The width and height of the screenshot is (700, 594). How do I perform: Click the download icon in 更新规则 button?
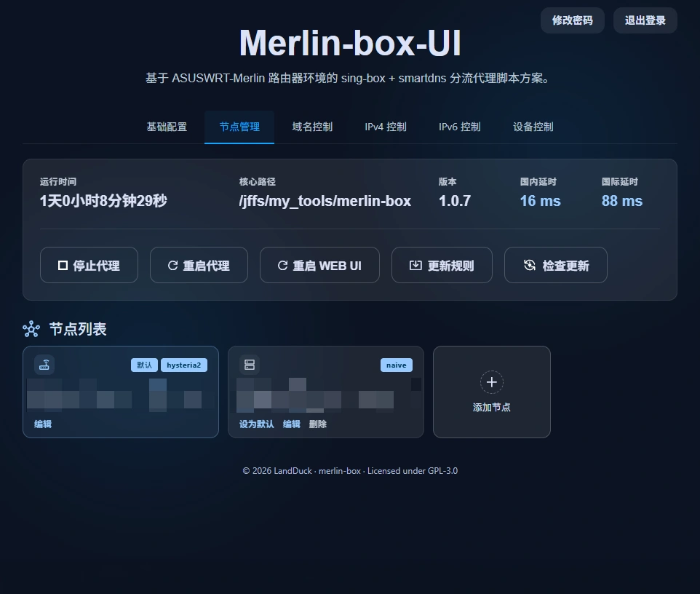[415, 265]
